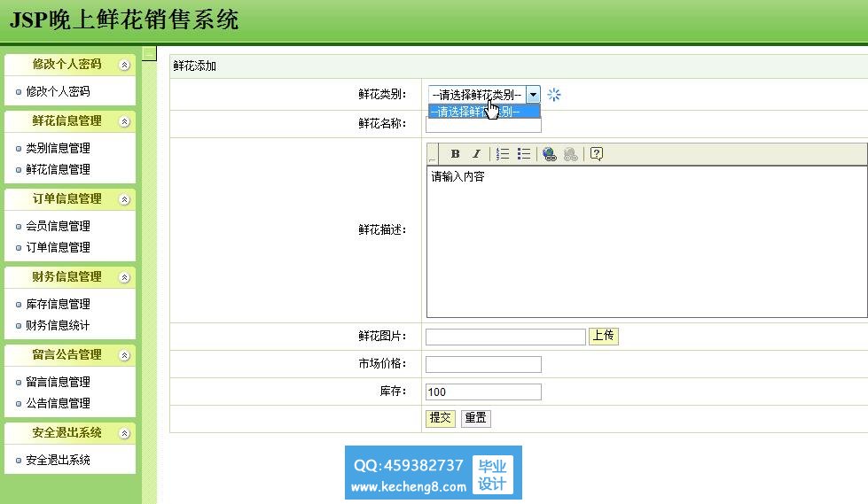Open 留言信息管理 page
The image size is (868, 504).
[58, 383]
